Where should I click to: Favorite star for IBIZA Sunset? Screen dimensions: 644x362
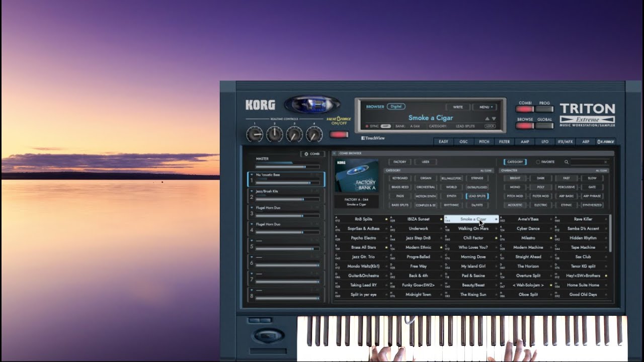[441, 219]
